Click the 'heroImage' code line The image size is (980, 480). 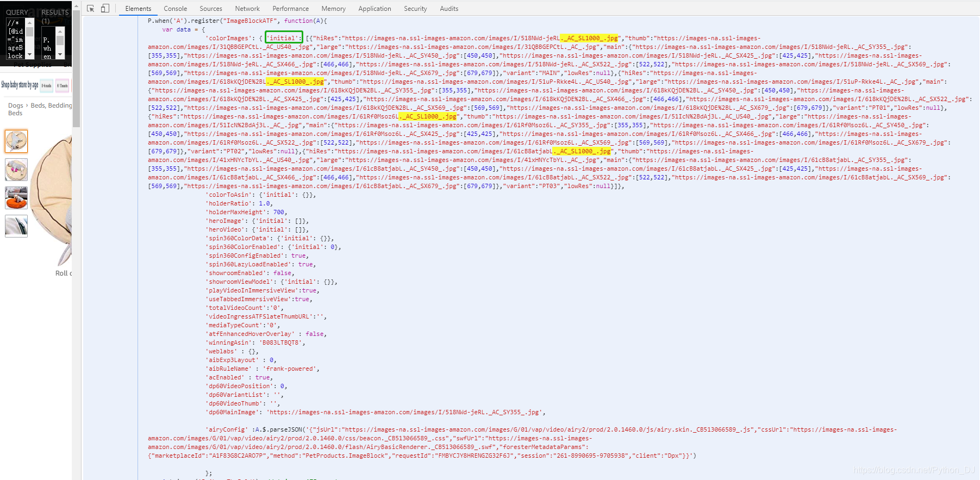point(257,221)
